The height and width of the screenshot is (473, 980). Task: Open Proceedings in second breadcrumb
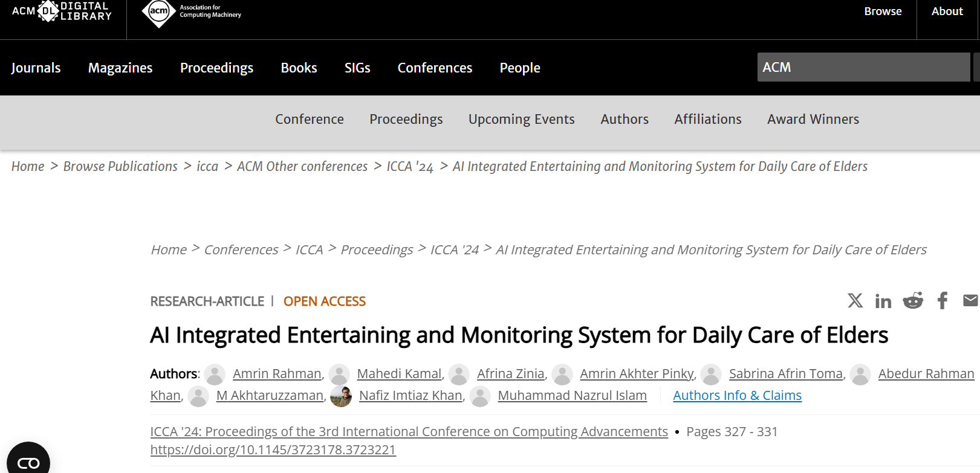point(377,249)
